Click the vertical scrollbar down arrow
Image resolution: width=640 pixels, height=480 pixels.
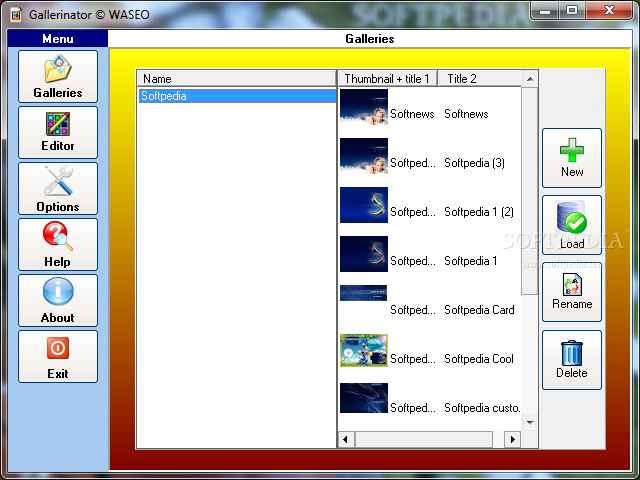[x=530, y=422]
